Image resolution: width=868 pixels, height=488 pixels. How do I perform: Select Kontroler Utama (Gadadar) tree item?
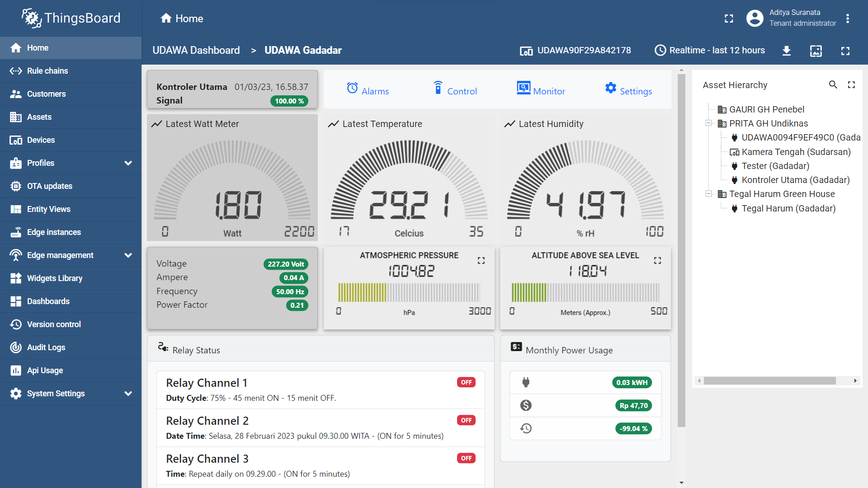pos(790,180)
